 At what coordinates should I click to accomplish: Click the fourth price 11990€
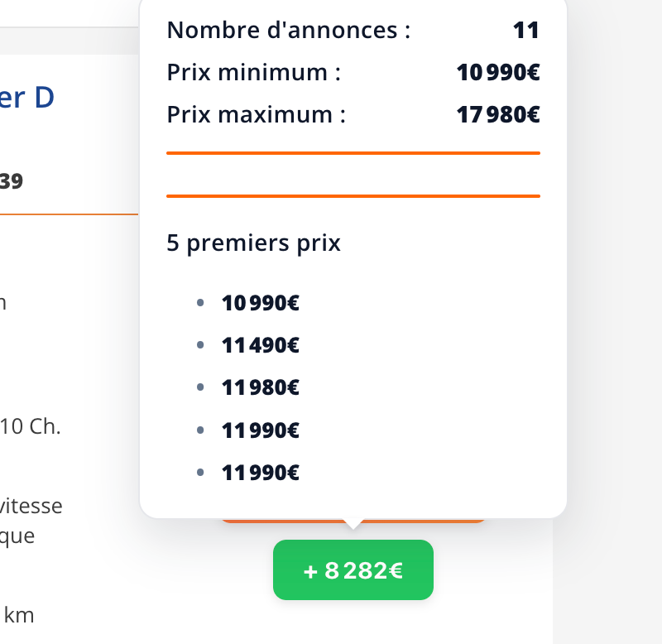260,430
